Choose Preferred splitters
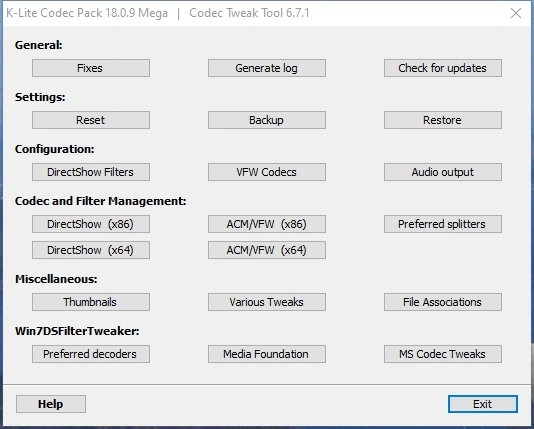The image size is (534, 429). 443,224
